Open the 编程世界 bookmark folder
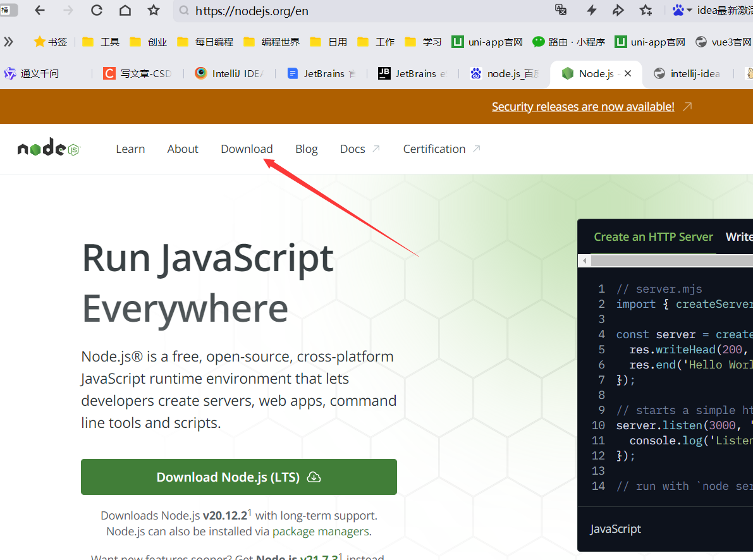 coord(271,42)
